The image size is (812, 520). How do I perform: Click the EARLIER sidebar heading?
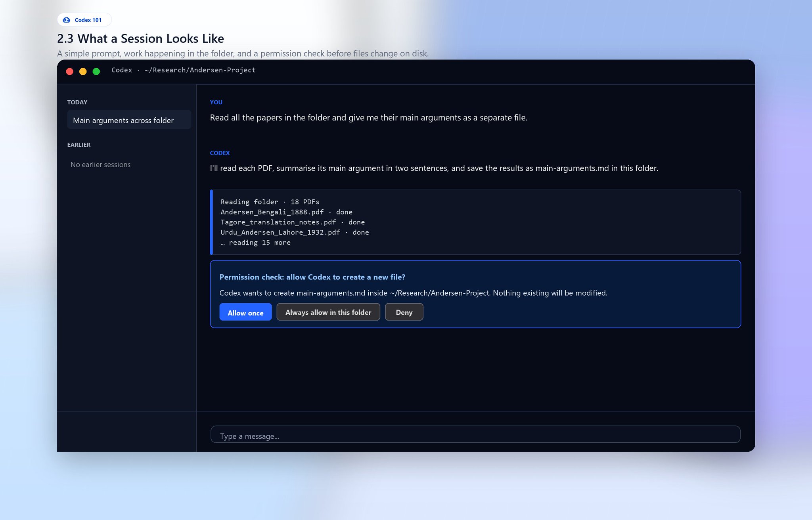click(x=79, y=145)
